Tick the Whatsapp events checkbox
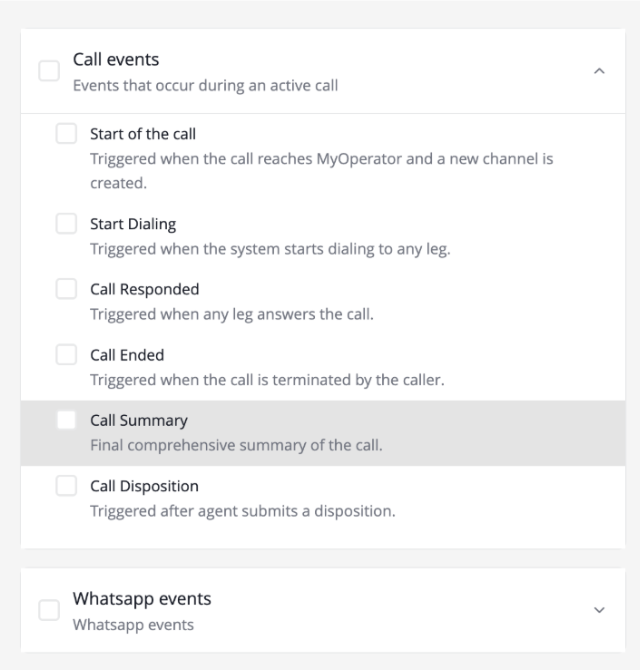Image resolution: width=640 pixels, height=670 pixels. click(49, 610)
